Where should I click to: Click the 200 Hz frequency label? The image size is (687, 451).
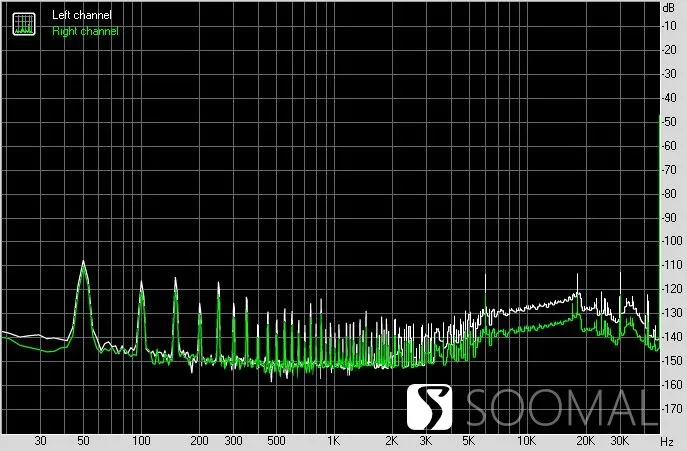pyautogui.click(x=199, y=441)
